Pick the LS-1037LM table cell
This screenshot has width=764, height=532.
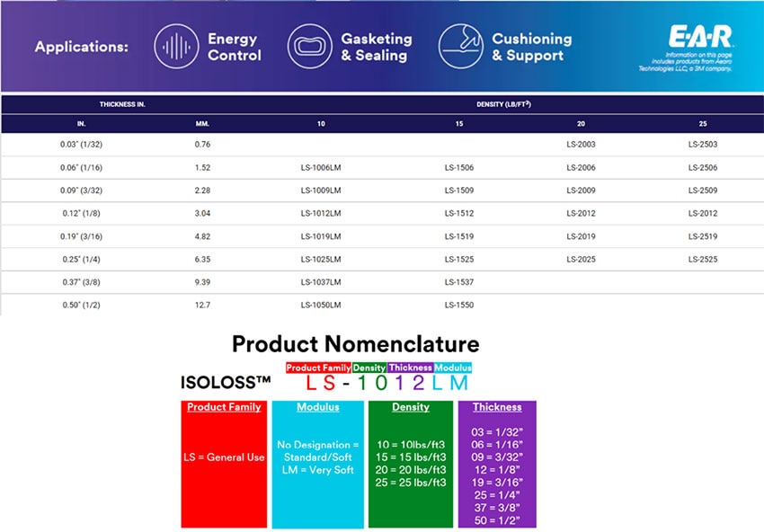tap(320, 282)
